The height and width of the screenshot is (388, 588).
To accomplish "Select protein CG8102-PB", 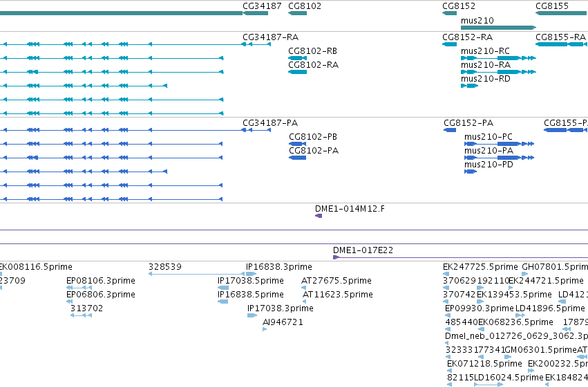I will [x=297, y=144].
